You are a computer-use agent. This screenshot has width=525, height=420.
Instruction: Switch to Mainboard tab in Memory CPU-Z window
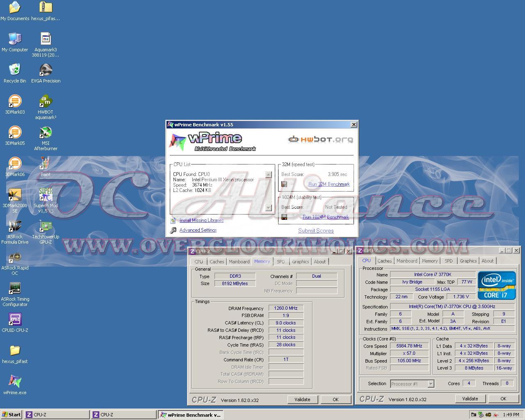coord(239,262)
